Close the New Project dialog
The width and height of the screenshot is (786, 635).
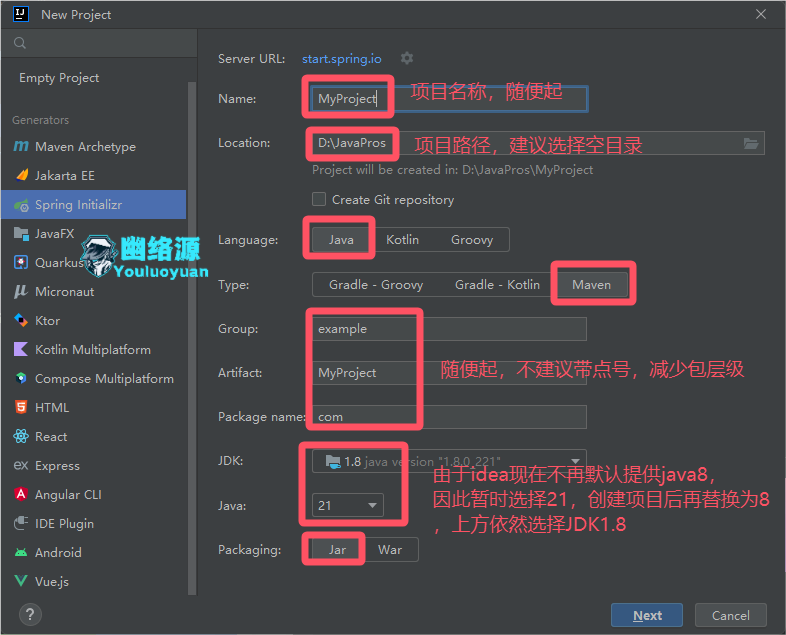(761, 14)
